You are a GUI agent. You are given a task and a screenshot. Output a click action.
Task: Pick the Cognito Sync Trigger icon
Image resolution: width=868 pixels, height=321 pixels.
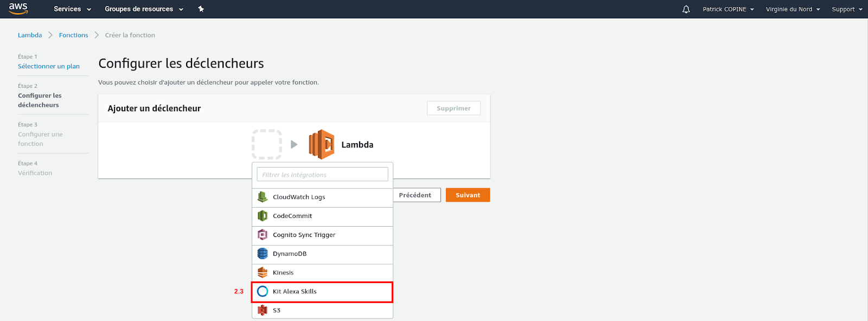[263, 235]
